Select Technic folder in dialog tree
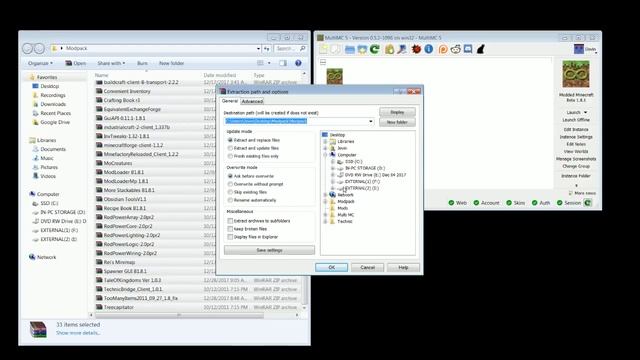 coord(344,222)
